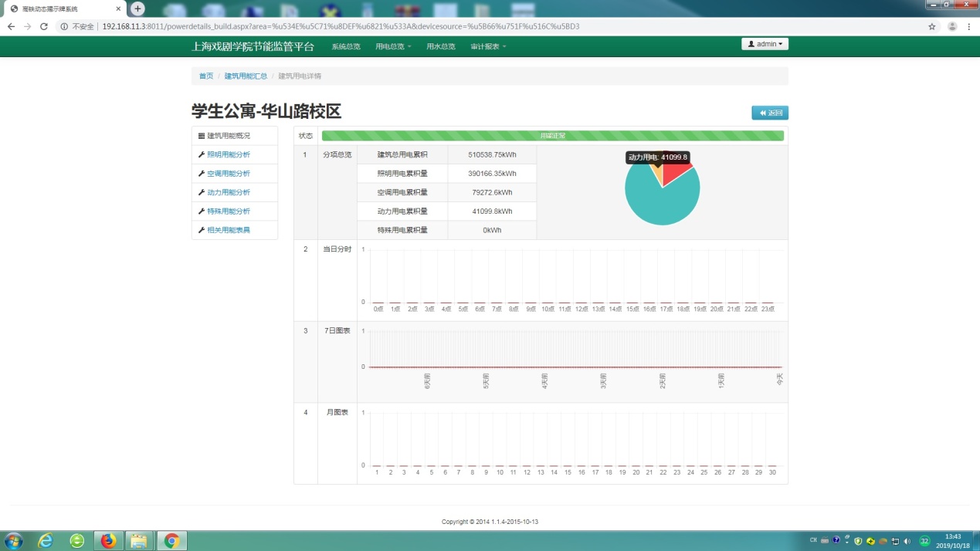Click the teal pie chart slice
980x551 pixels.
tap(660, 201)
